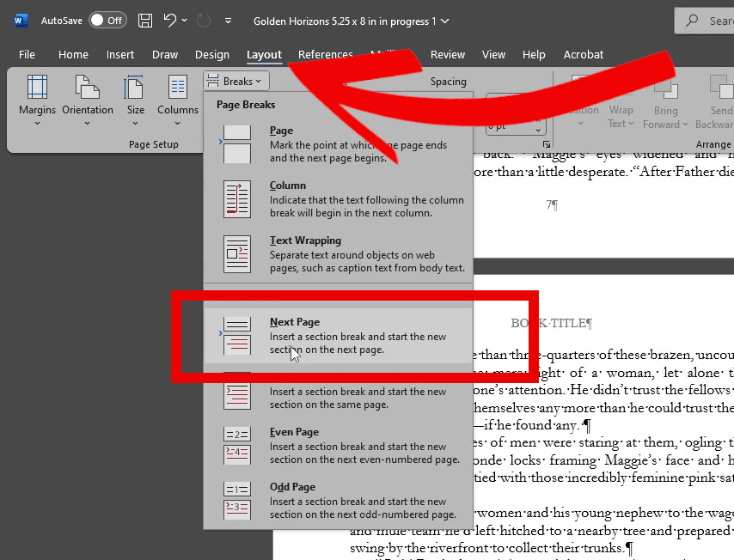Select the Text Wrapping break option

point(338,254)
